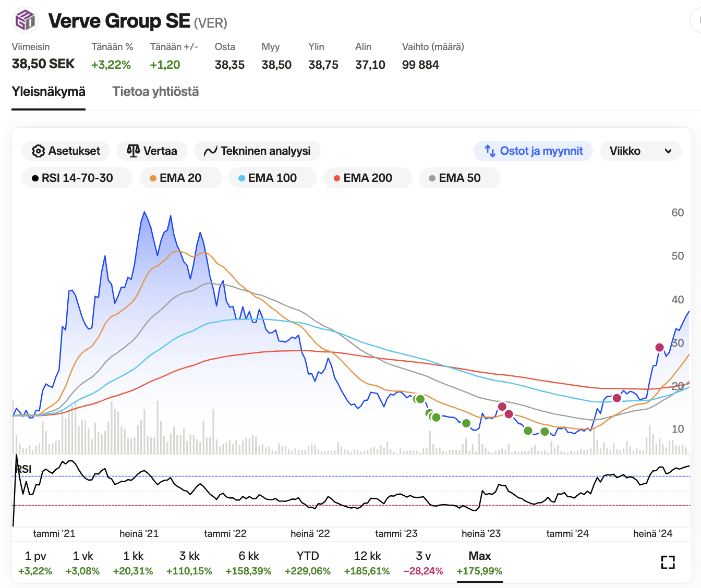
Task: Toggle Ostot ja myynnit markers
Action: pyautogui.click(x=533, y=151)
